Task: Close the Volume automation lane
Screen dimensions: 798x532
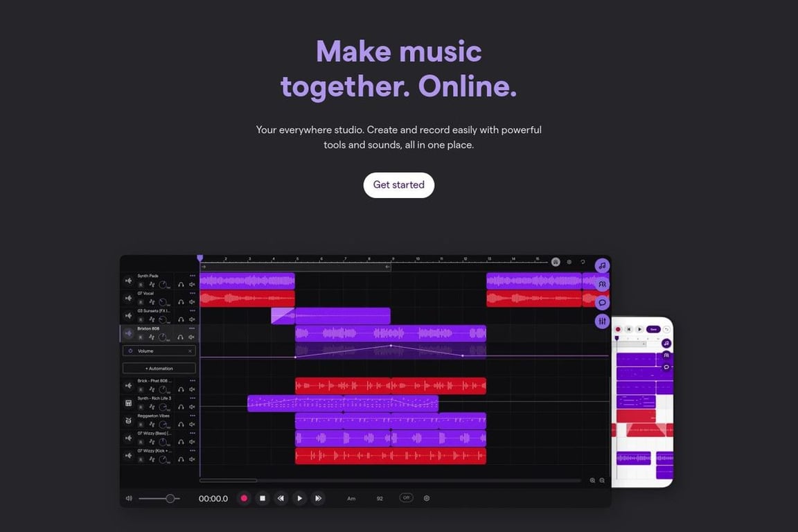Action: click(x=190, y=351)
